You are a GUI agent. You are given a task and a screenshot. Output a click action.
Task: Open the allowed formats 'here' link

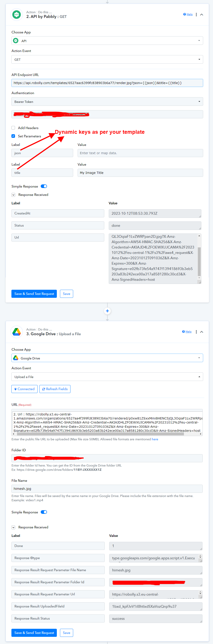[x=155, y=439]
